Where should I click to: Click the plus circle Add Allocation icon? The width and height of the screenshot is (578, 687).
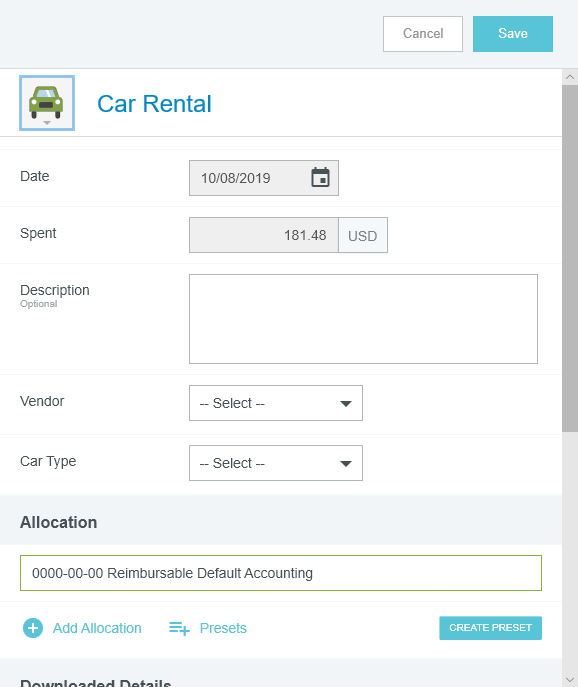33,628
